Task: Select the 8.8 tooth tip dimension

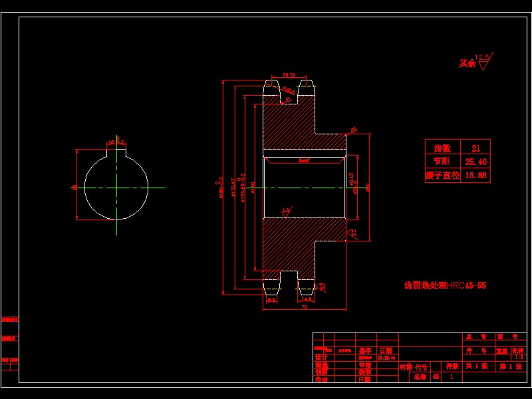Action: point(271,300)
